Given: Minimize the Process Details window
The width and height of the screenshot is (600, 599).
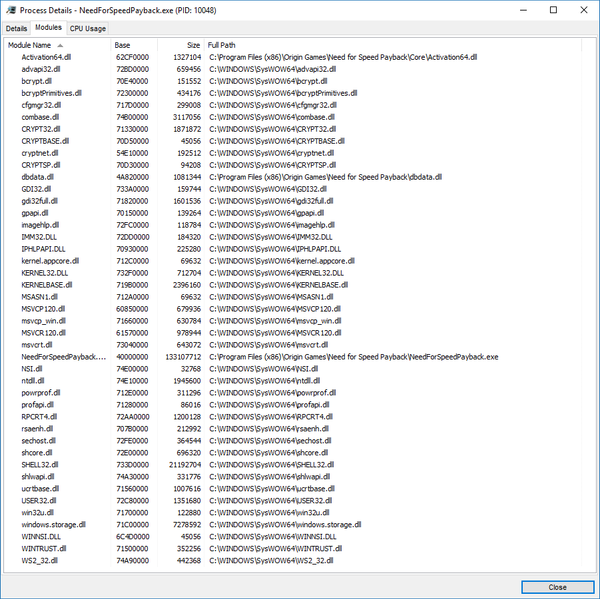Looking at the screenshot, I should tap(523, 10).
